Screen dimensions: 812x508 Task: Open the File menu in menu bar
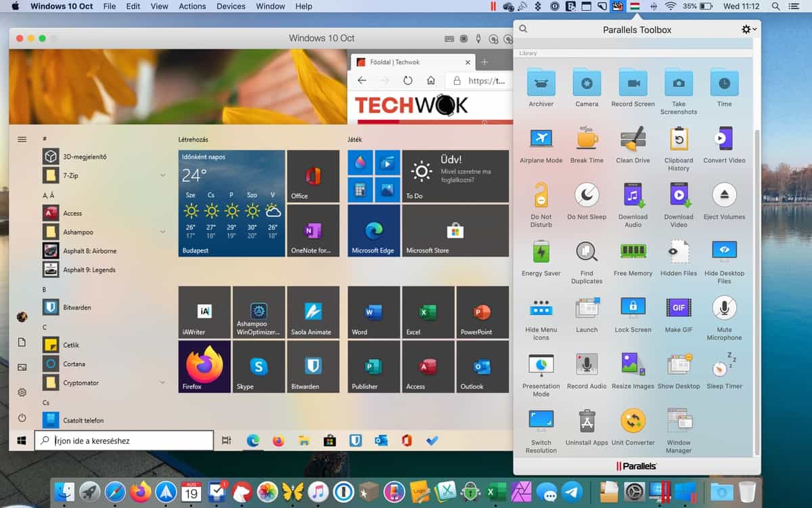109,6
